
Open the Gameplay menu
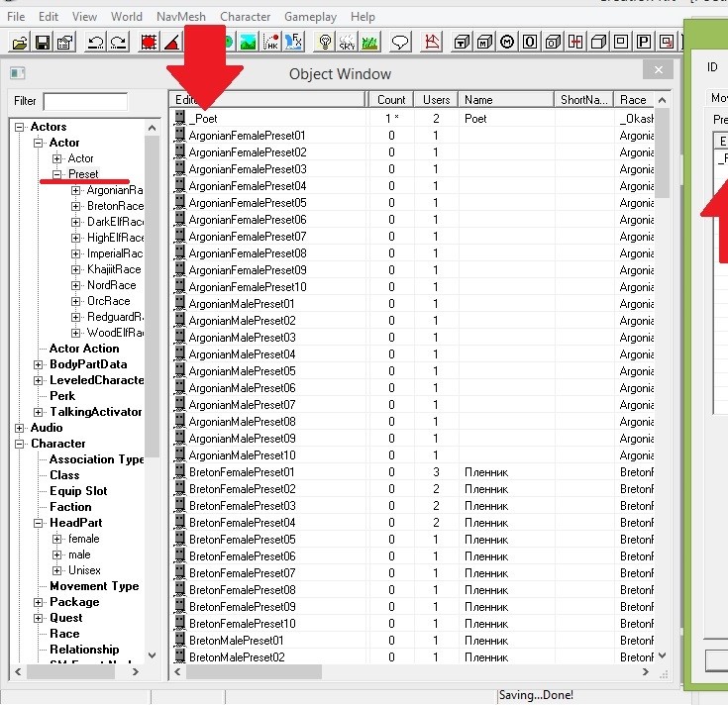click(310, 17)
